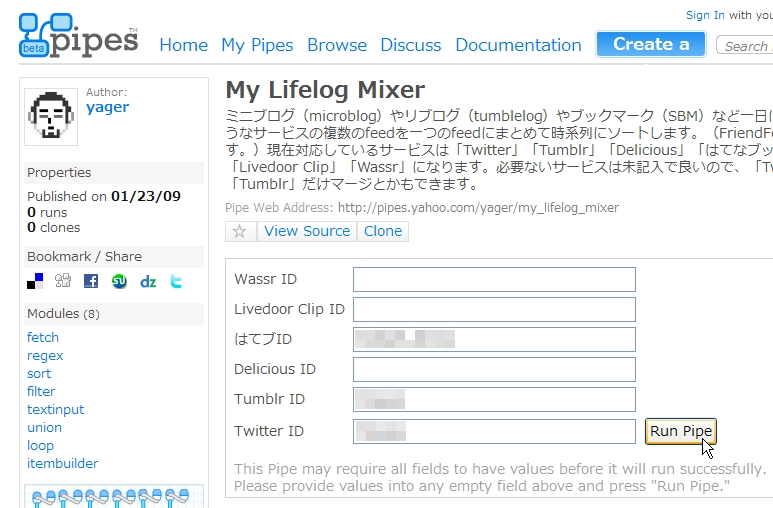Click the Yahoo Pipes beta logo

point(78,35)
